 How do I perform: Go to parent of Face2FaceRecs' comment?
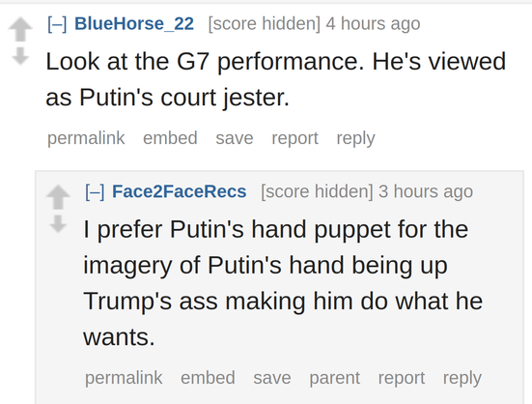[334, 378]
